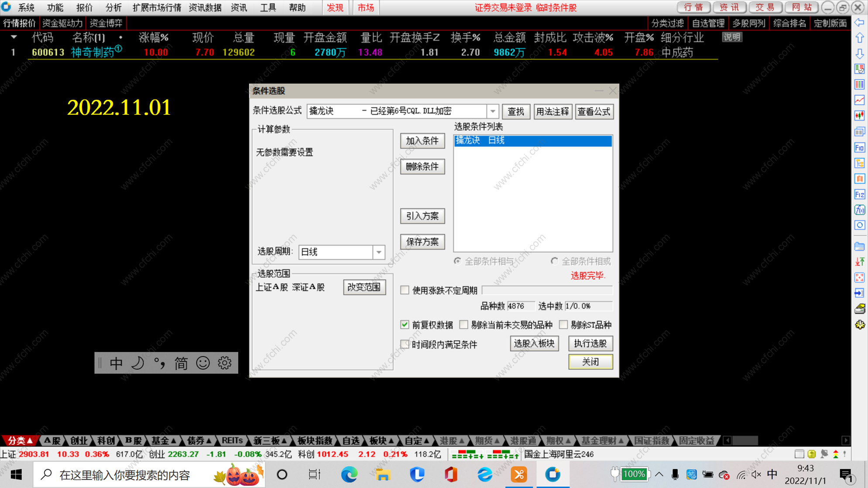Uncheck the 前复权数据 checkbox

coord(405,324)
